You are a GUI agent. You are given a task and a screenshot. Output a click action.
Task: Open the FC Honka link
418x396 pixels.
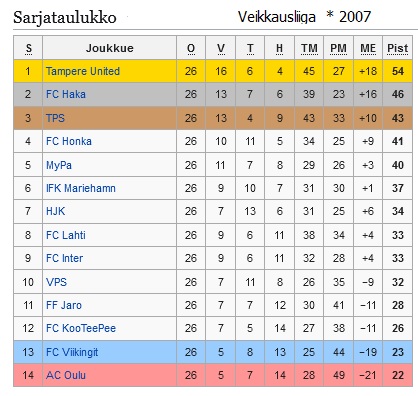point(69,141)
